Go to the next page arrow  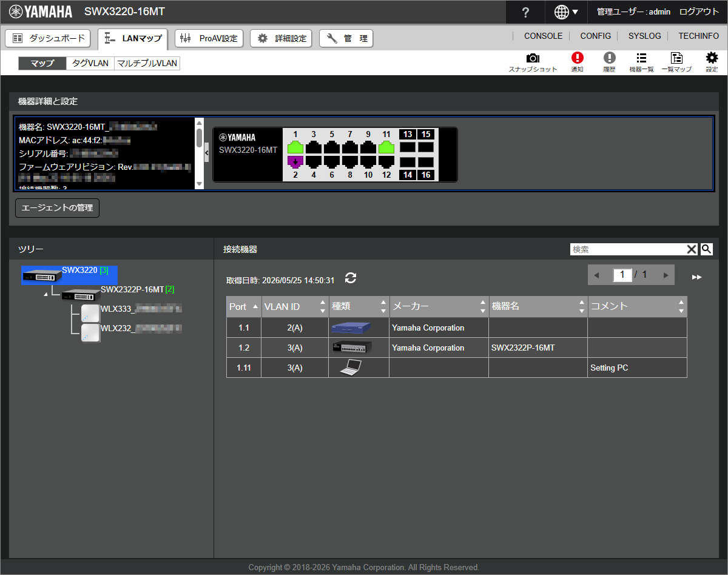(x=666, y=275)
